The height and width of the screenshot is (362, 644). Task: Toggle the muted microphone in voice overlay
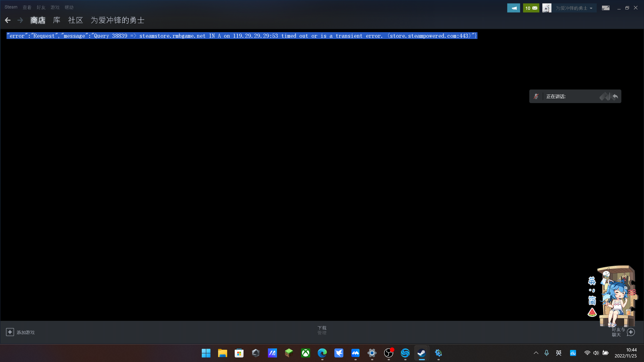536,96
